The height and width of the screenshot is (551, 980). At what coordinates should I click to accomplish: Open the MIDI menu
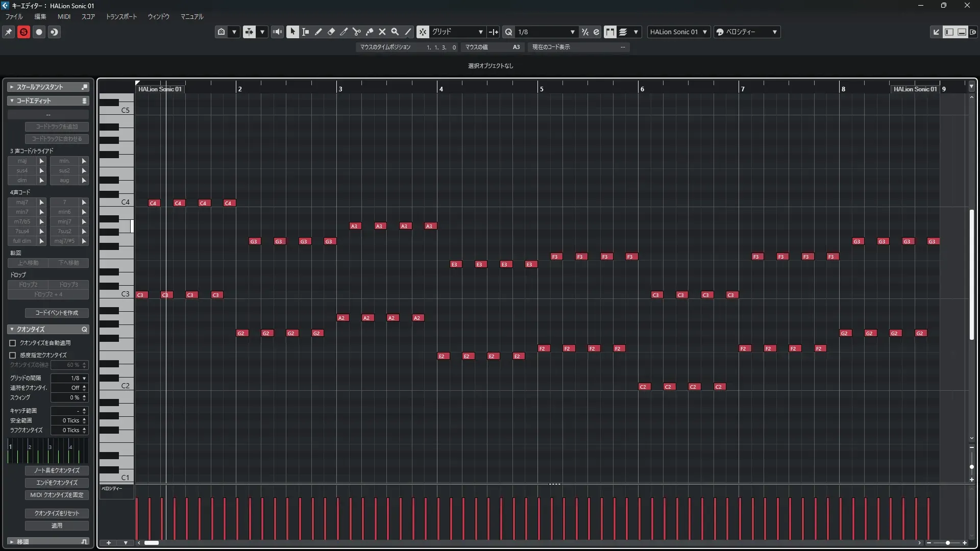point(64,16)
